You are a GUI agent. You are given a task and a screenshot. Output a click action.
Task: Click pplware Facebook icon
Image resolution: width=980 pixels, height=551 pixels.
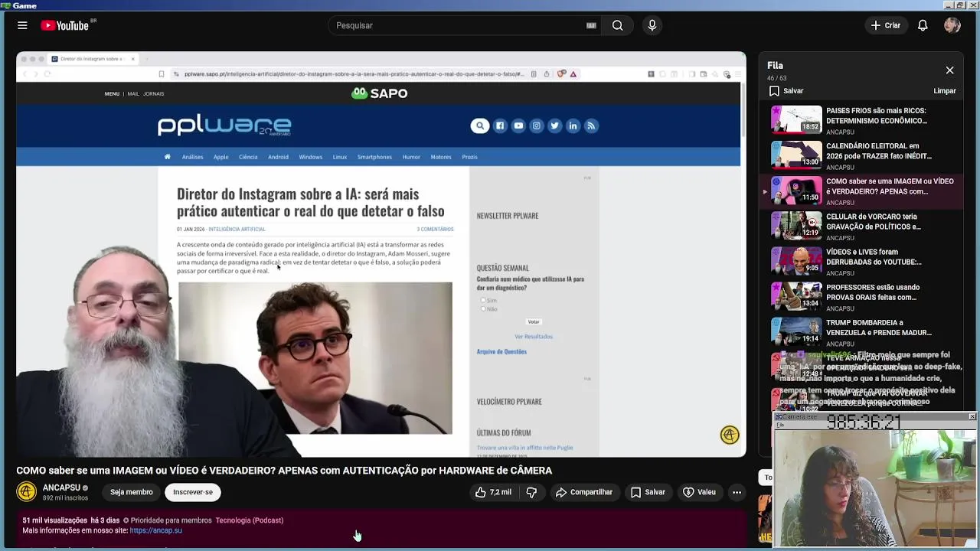tap(500, 126)
